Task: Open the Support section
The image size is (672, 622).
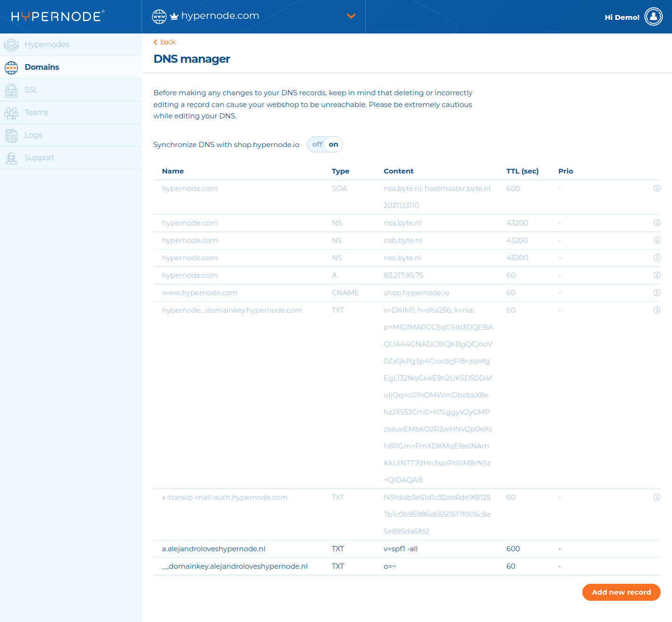Action: tap(71, 158)
